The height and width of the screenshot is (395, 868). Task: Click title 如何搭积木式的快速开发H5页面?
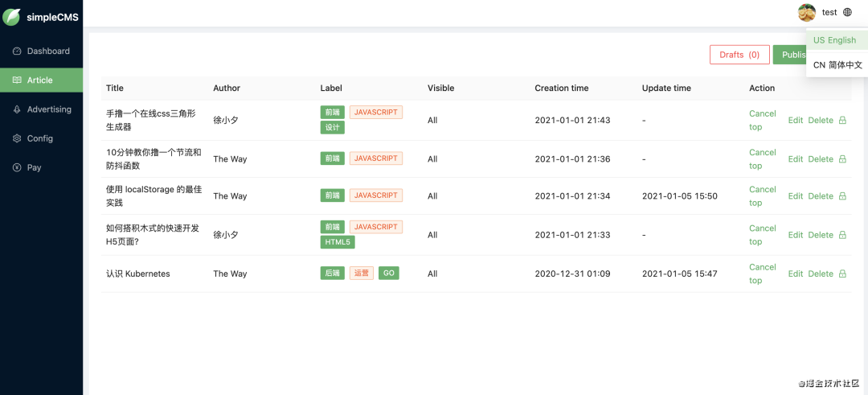(x=152, y=235)
